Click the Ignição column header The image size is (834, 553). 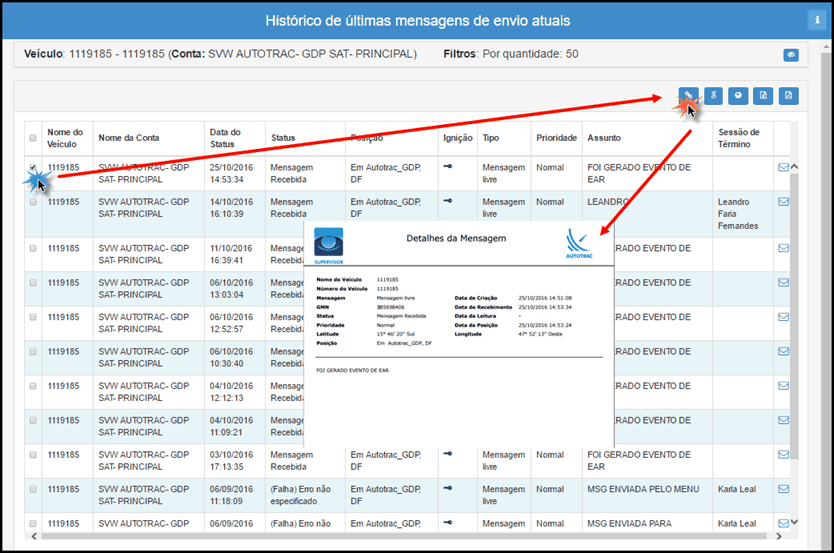coord(457,138)
